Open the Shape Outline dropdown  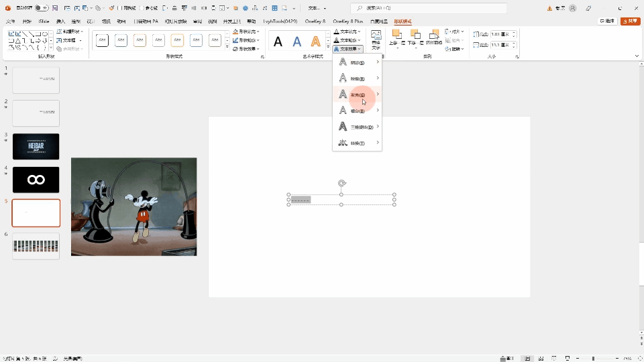246,40
